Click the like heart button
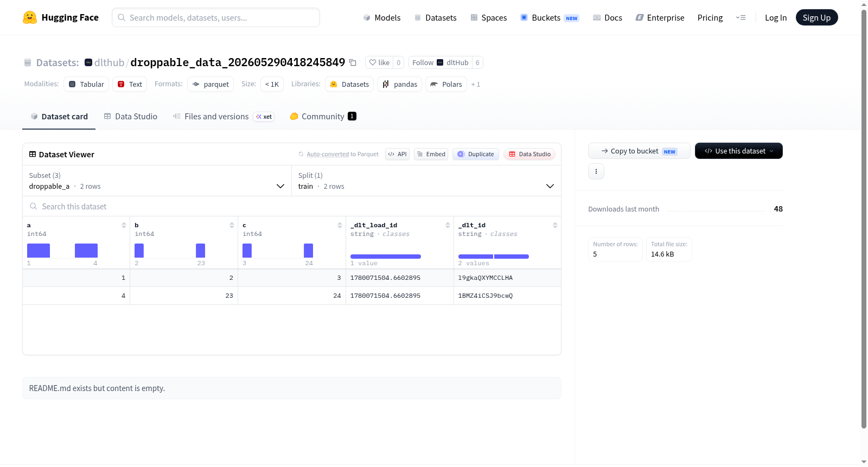 (x=379, y=62)
